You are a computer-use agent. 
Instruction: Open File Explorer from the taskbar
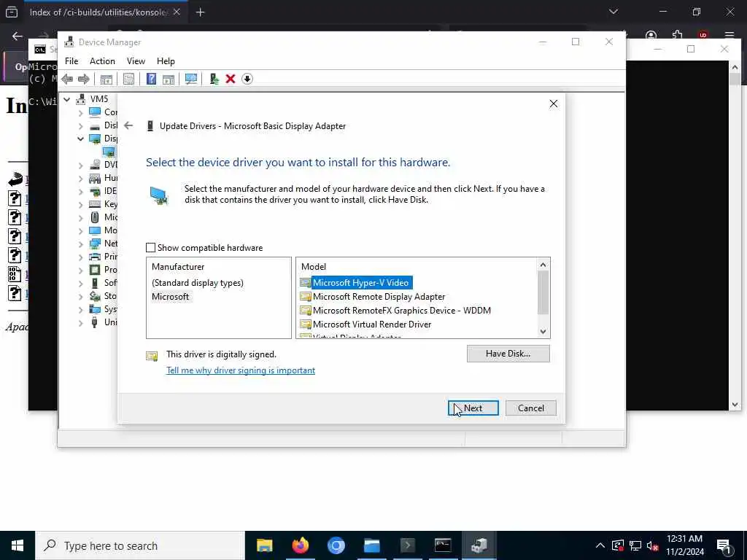pos(264,545)
